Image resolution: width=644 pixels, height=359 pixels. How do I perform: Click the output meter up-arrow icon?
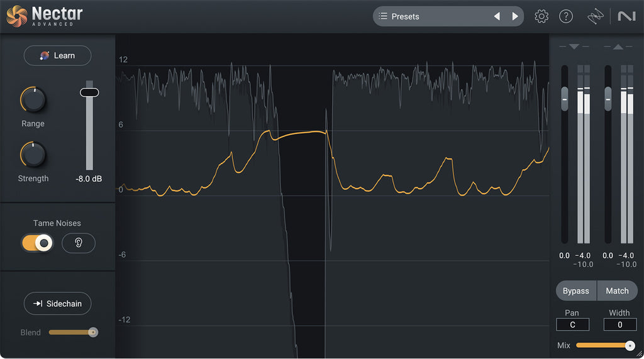[618, 47]
